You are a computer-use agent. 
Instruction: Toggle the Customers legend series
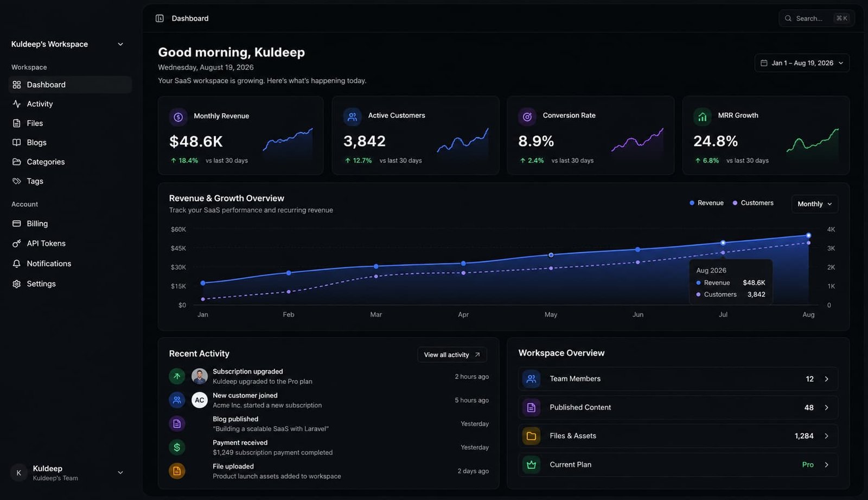tap(753, 203)
